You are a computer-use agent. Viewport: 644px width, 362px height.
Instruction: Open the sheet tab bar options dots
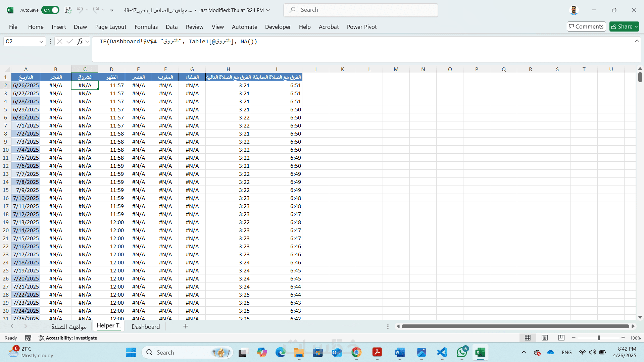(x=388, y=326)
